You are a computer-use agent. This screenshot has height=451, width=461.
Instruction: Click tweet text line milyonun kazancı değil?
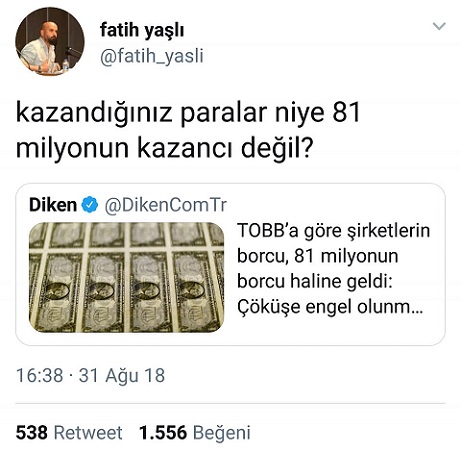(x=164, y=147)
